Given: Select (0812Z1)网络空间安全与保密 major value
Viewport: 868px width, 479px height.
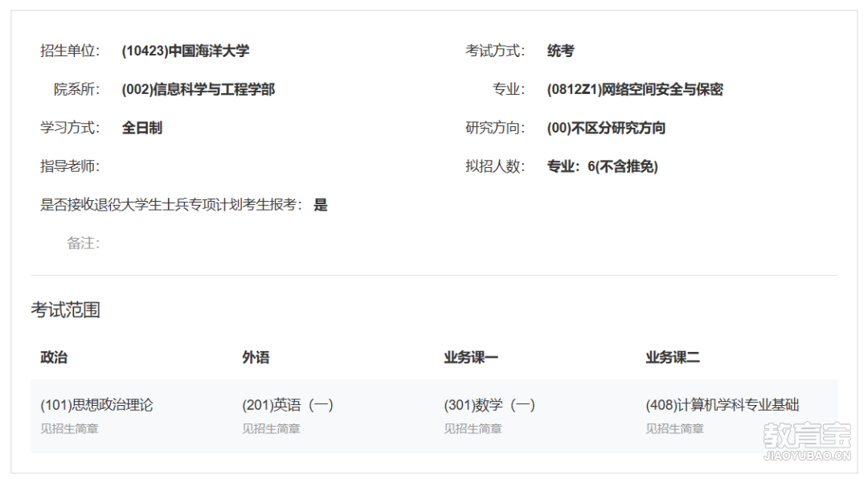Looking at the screenshot, I should point(635,89).
